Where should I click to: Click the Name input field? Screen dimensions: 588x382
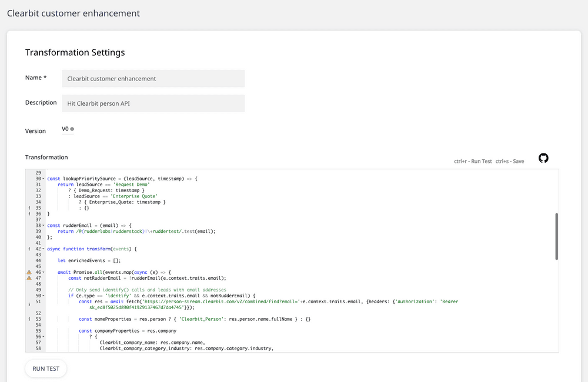tap(153, 79)
